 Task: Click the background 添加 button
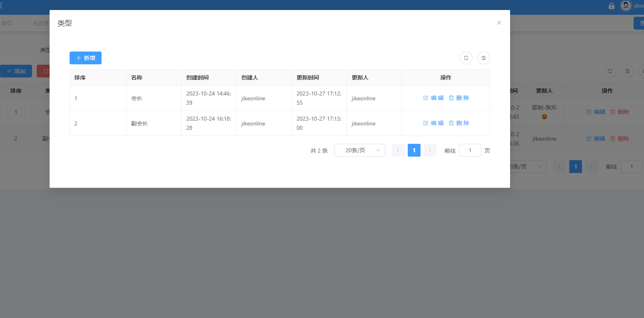(16, 71)
